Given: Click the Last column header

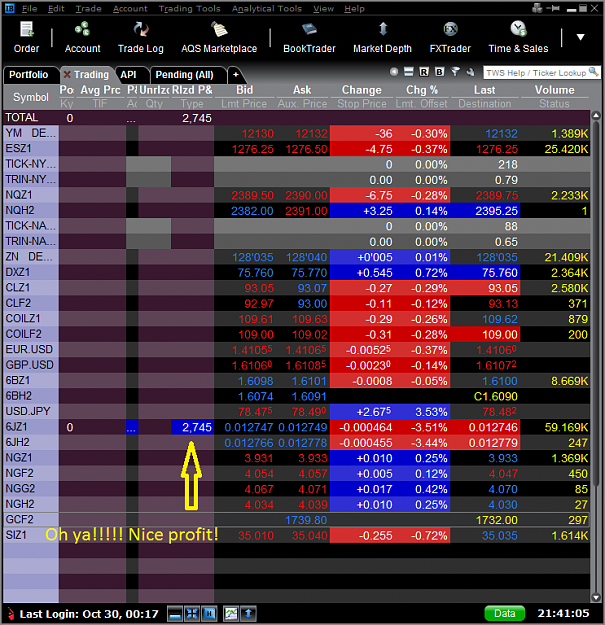Looking at the screenshot, I should (x=485, y=90).
